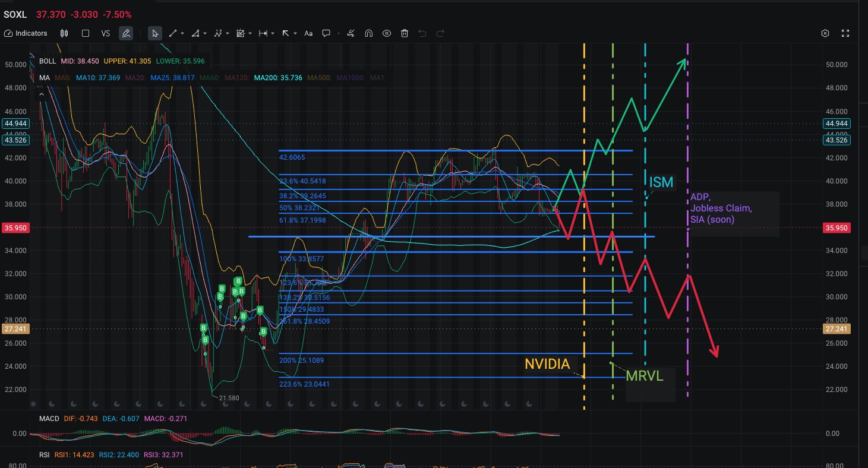Expand the Fibonacci tool dropdown
This screenshot has height=468, width=868.
pyautogui.click(x=250, y=34)
